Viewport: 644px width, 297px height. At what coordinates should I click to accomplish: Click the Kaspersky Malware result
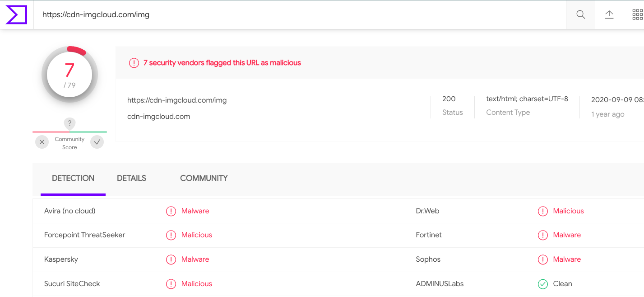click(195, 259)
